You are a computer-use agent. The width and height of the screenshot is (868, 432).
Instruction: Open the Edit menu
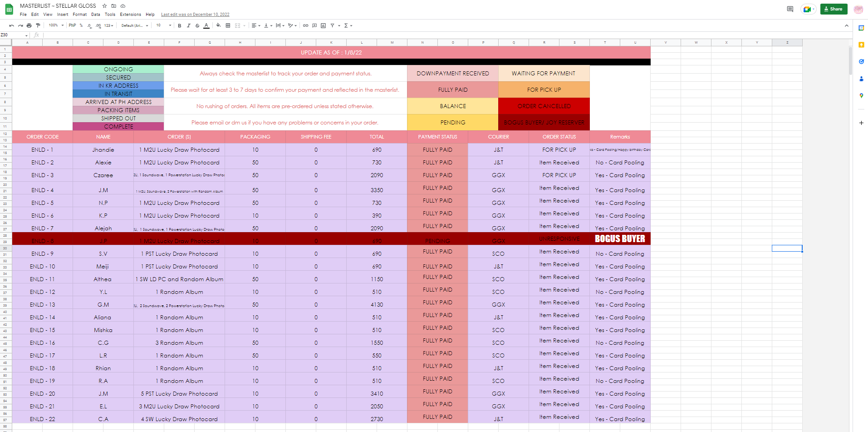tap(35, 15)
